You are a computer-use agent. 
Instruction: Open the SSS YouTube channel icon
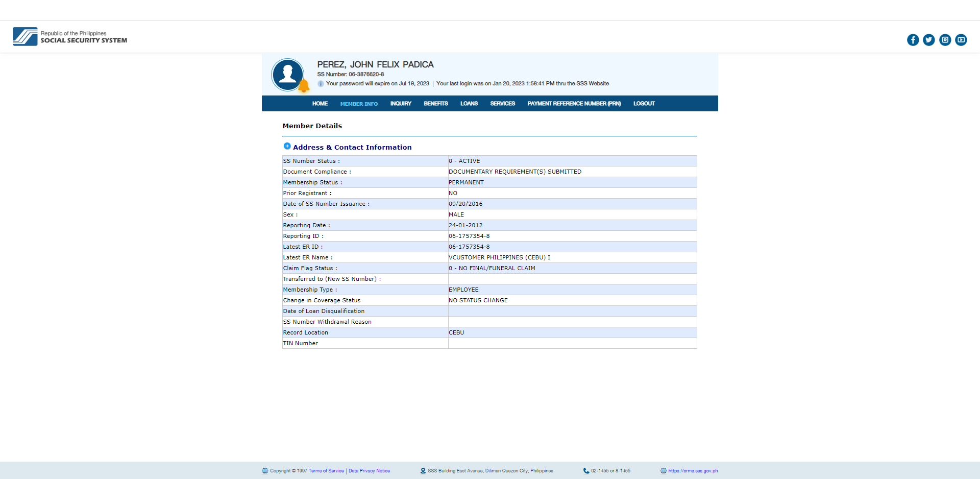coord(961,40)
